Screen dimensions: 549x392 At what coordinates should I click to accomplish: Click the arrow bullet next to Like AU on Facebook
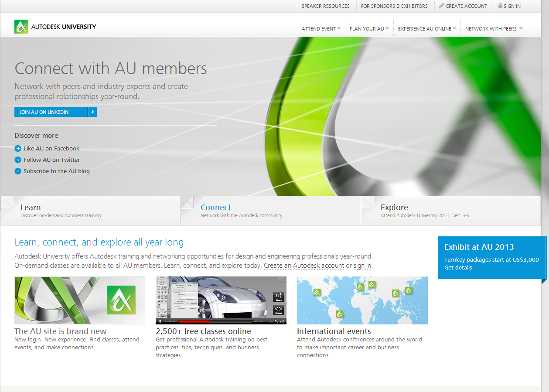[18, 148]
